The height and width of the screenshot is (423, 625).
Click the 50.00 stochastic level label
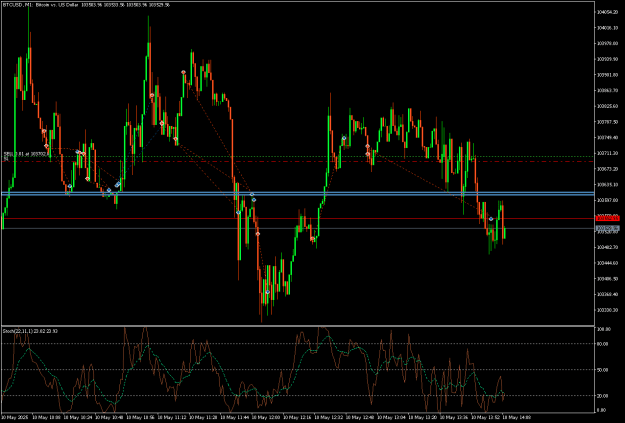[601, 370]
